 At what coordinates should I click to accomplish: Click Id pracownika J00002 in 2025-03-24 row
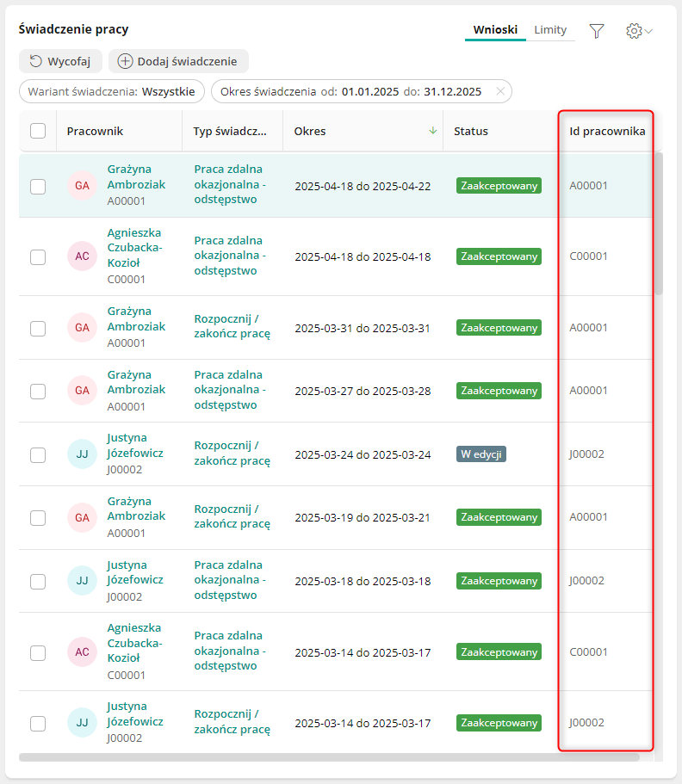586,454
